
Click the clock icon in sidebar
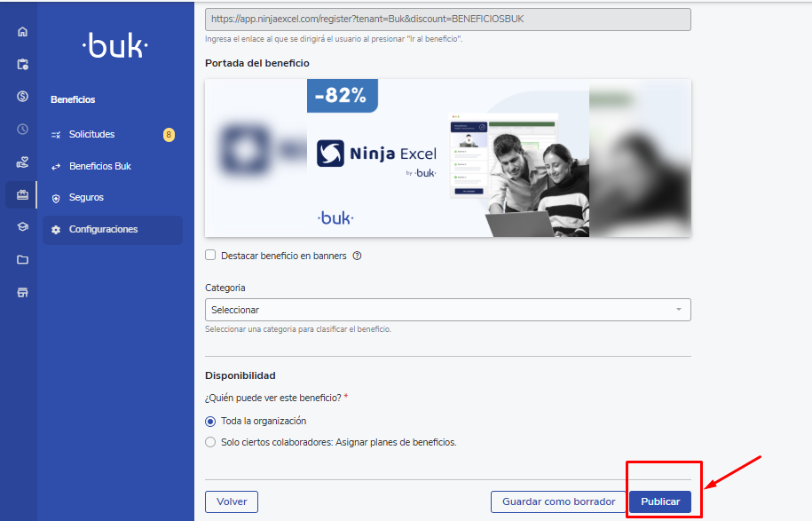click(x=22, y=129)
